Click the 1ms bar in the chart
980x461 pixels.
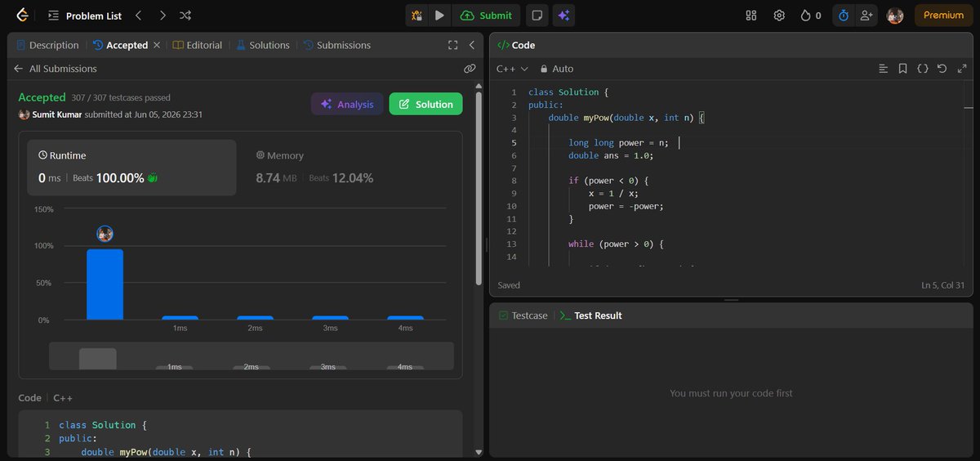tap(180, 318)
